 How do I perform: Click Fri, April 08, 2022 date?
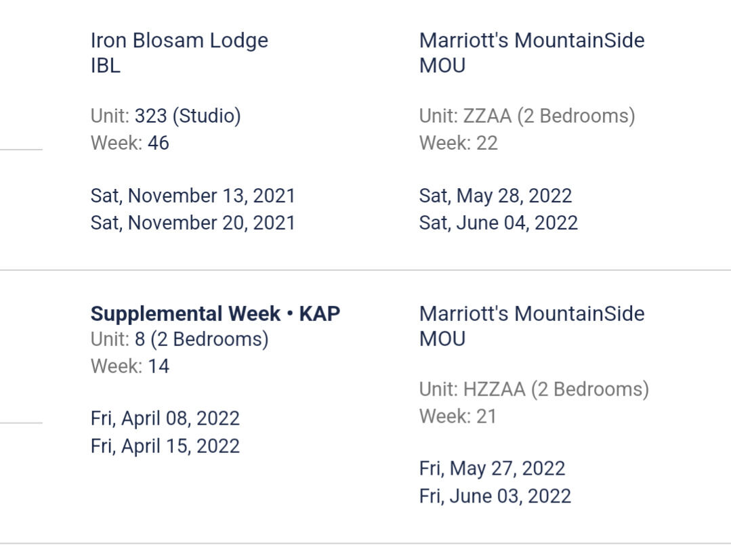click(165, 418)
